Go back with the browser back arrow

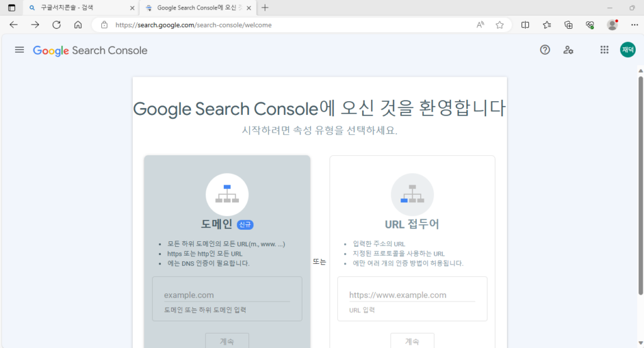pyautogui.click(x=14, y=24)
